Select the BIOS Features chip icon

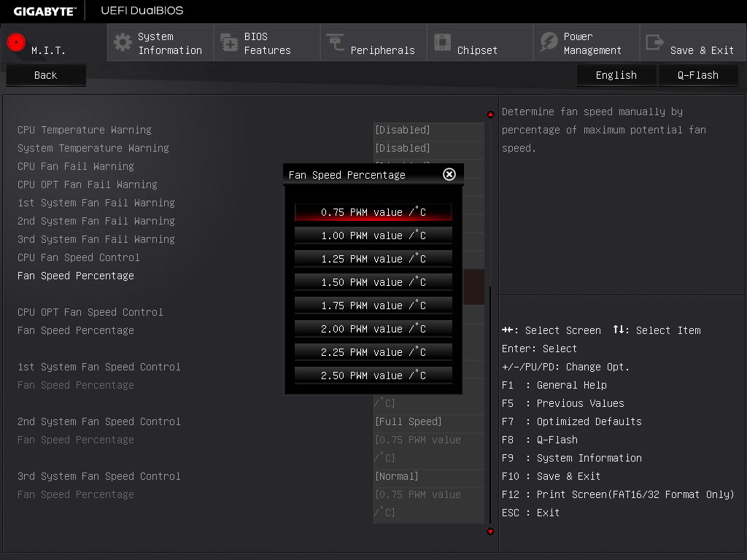coord(229,43)
